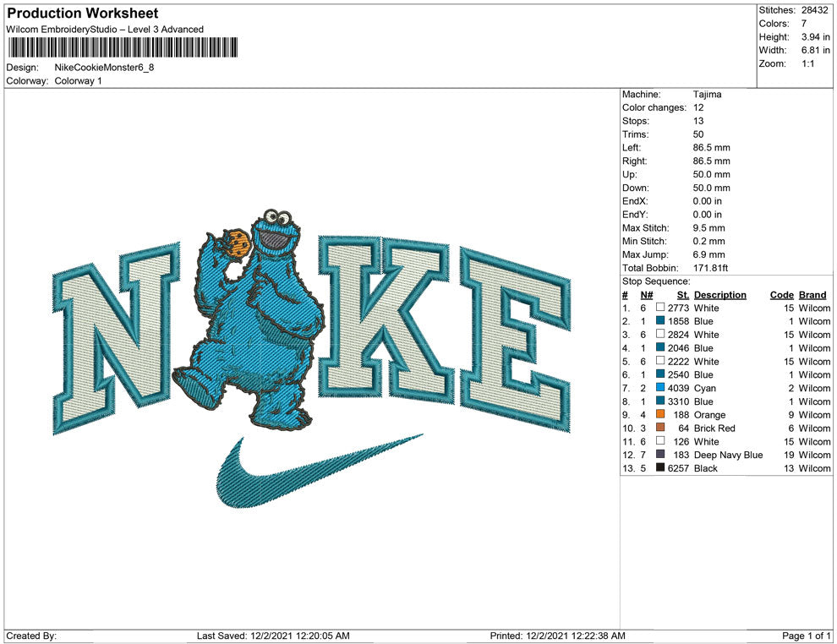837x644 pixels.
Task: Click the 'Color changes:' label
Action: pyautogui.click(x=654, y=107)
